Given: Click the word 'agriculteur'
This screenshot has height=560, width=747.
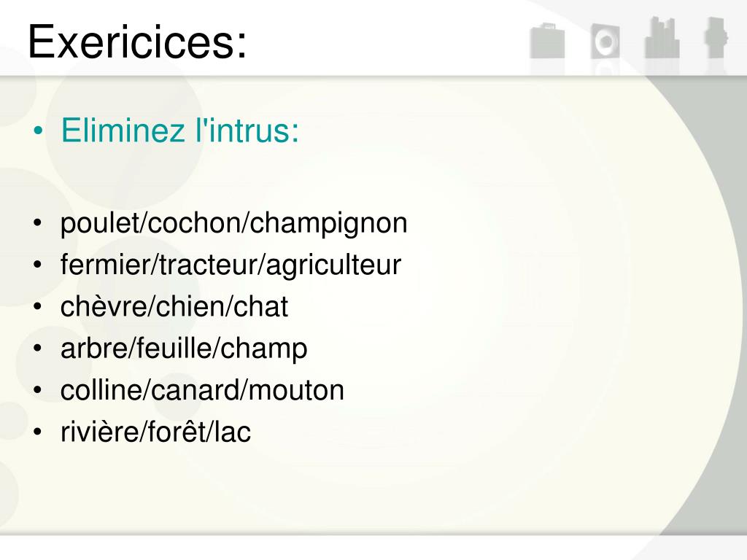Looking at the screenshot, I should click(x=333, y=265).
